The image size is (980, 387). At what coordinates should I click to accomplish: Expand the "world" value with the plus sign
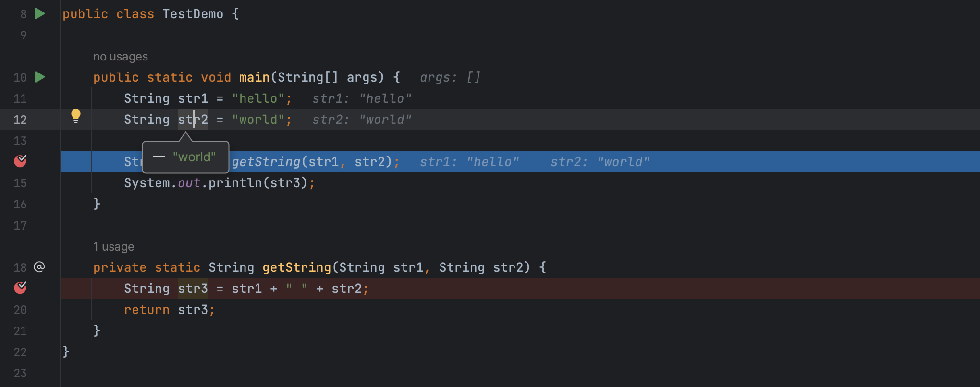159,157
